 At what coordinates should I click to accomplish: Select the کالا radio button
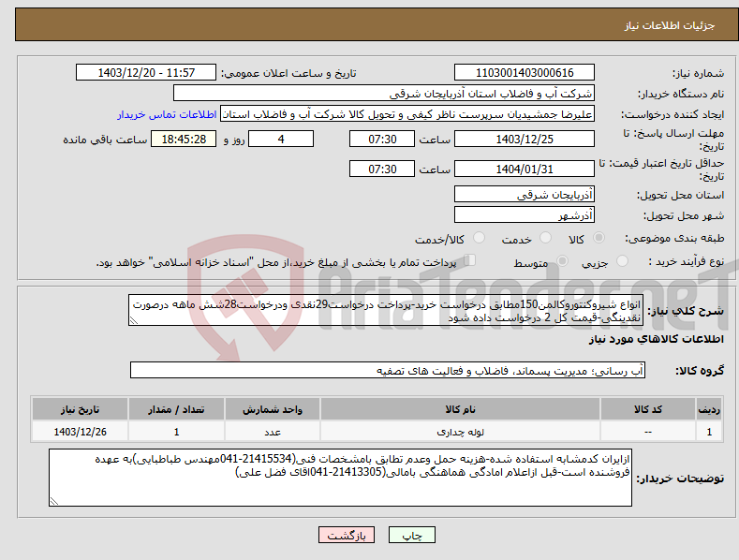(x=599, y=238)
